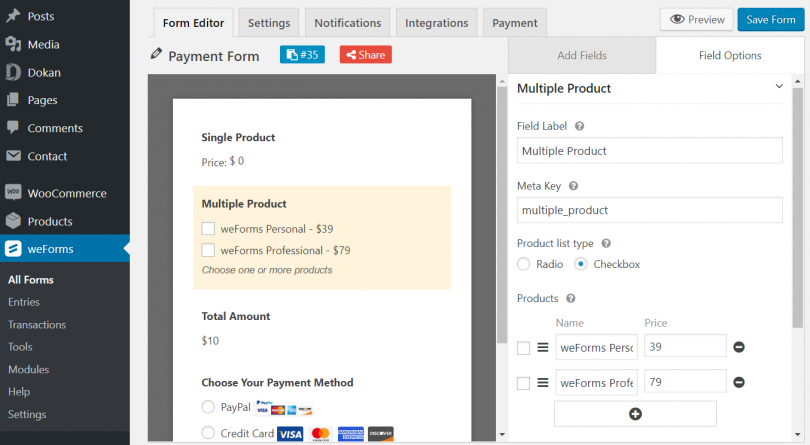
Task: Click the WooCommerce logo icon
Action: [13, 192]
